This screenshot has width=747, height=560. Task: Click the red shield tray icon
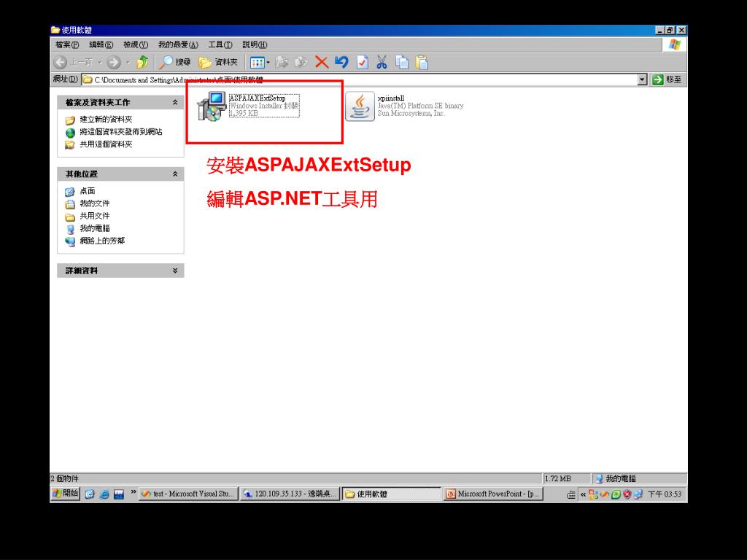(x=627, y=495)
